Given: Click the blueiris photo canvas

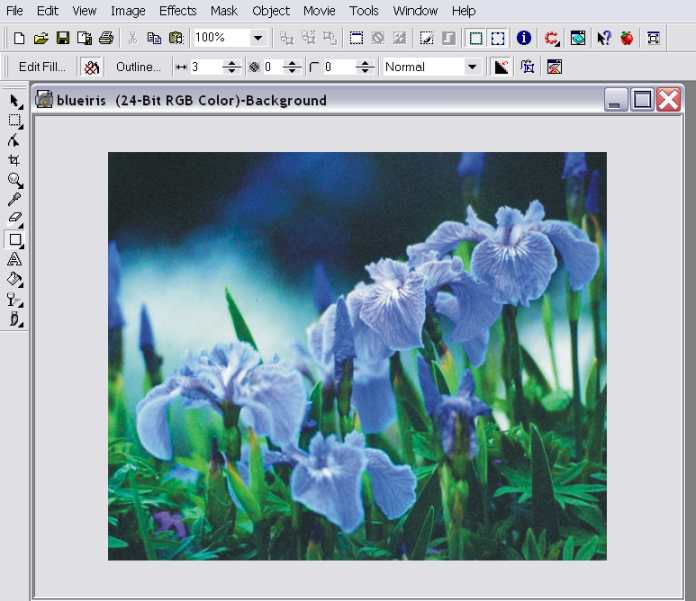Looking at the screenshot, I should pos(357,355).
